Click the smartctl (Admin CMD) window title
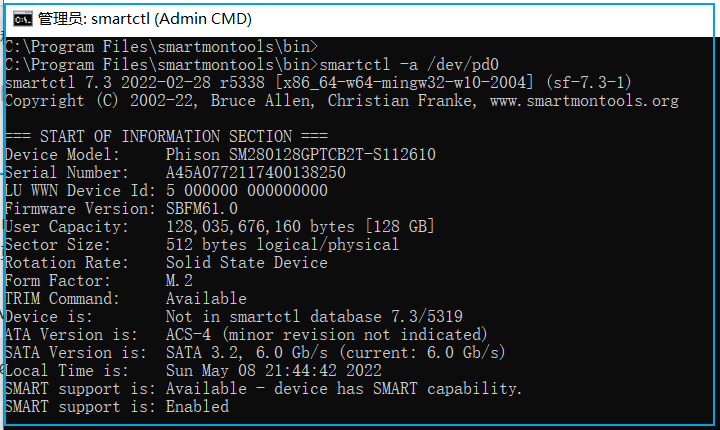 tap(145, 19)
